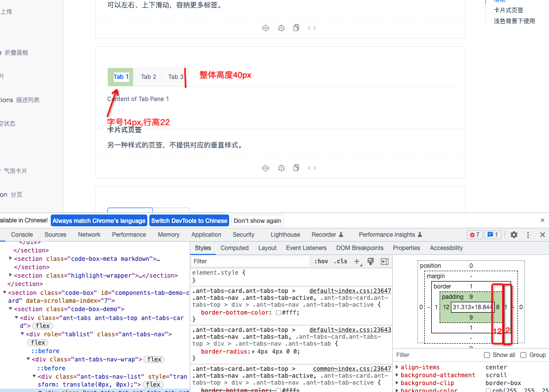This screenshot has height=392, width=549.
Task: Copy code icon under the slide tabs description
Action: tap(296, 28)
